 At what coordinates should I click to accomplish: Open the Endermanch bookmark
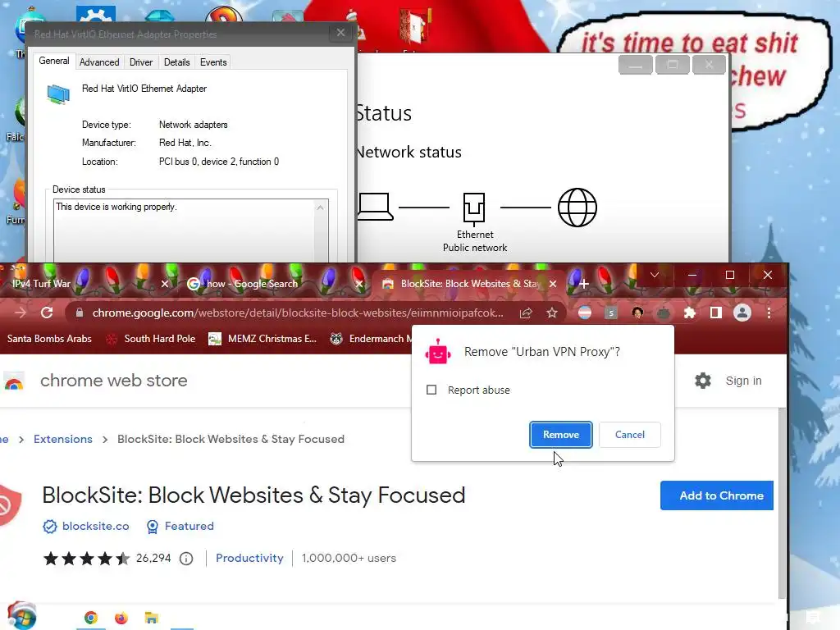click(x=371, y=339)
